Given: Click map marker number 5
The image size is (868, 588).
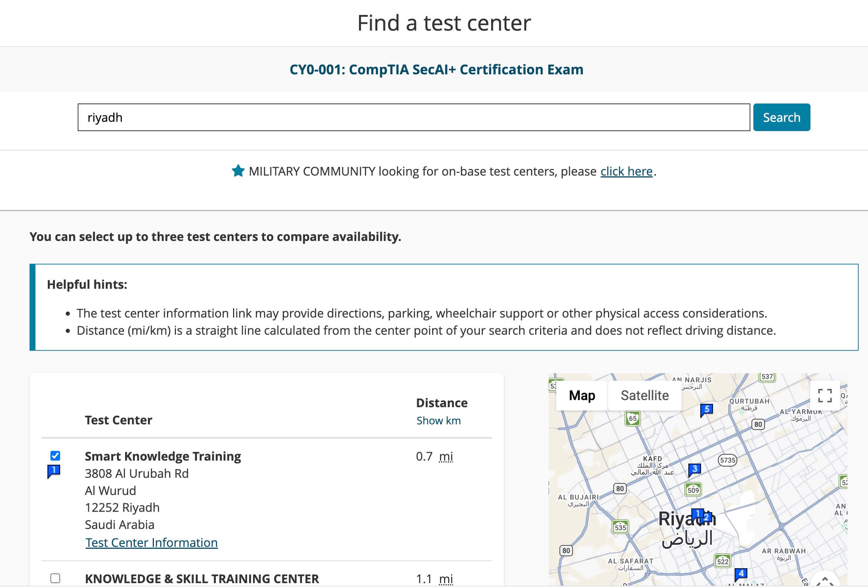Looking at the screenshot, I should (x=706, y=409).
